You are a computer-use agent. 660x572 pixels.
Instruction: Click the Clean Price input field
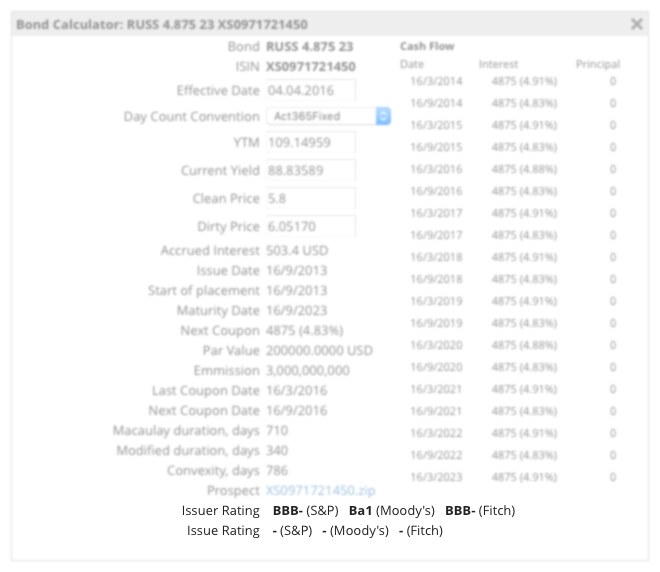click(x=311, y=198)
